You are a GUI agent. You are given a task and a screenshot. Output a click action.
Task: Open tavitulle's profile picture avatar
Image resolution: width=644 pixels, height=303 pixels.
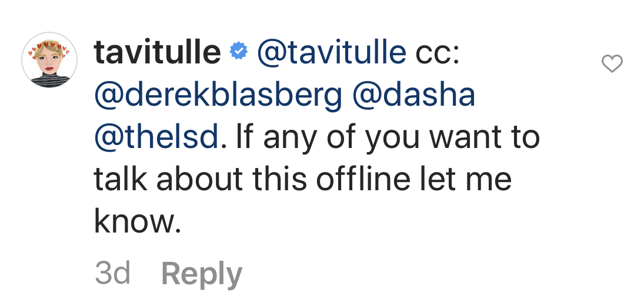(49, 60)
